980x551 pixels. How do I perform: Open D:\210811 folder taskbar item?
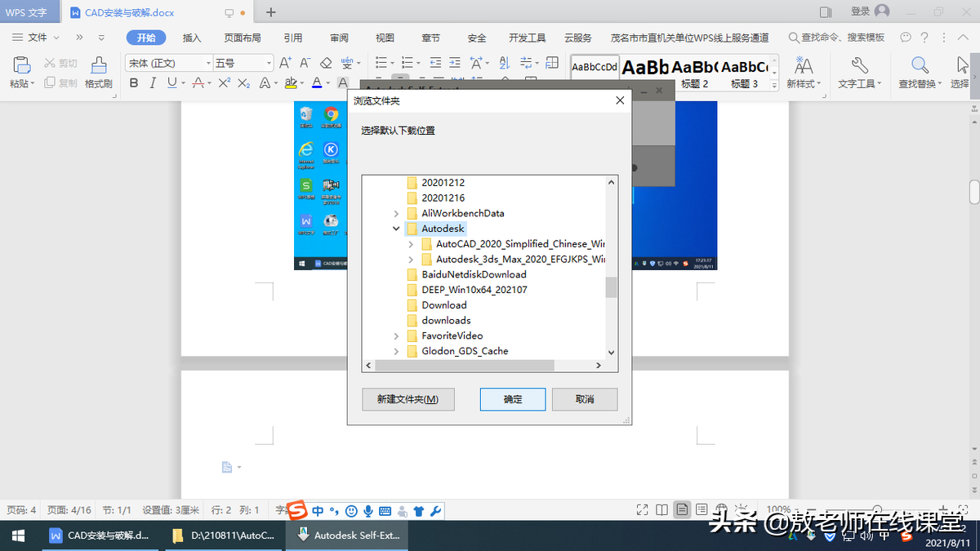(x=224, y=535)
